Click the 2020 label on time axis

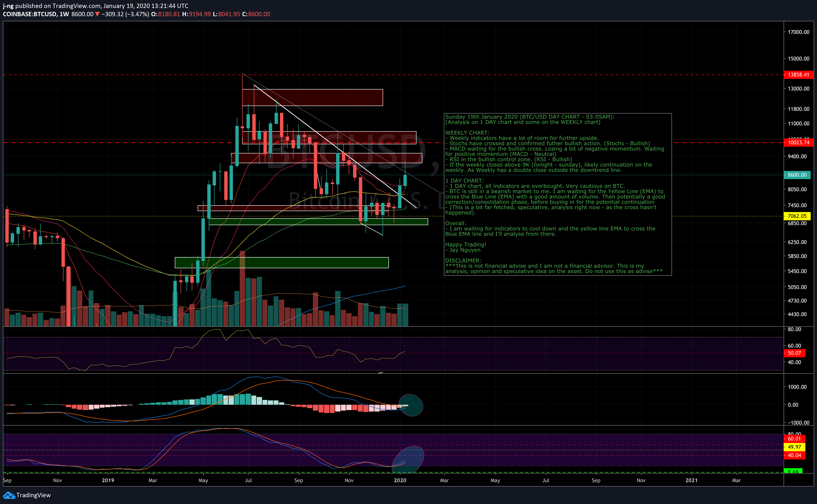(400, 480)
